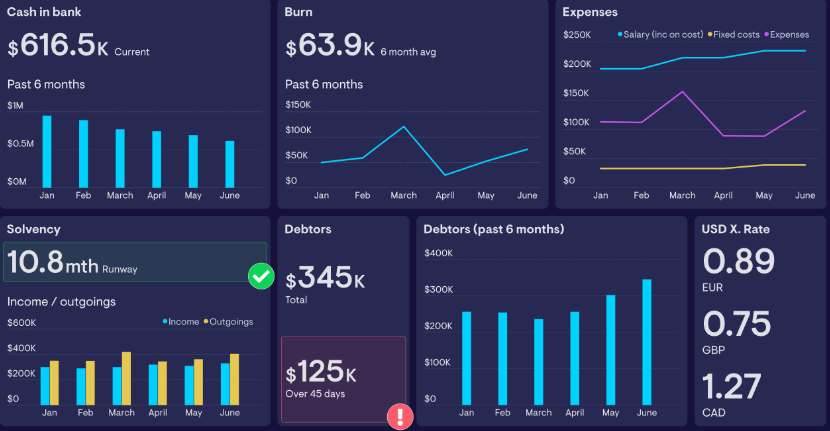This screenshot has height=431, width=830.
Task: Click the red exclamation debtors alert icon
Action: pyautogui.click(x=400, y=416)
